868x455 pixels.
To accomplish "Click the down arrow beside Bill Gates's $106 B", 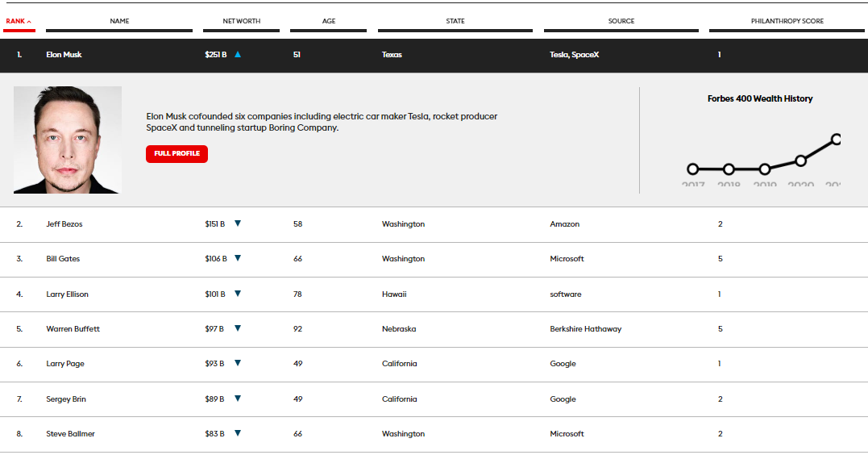I will (238, 259).
